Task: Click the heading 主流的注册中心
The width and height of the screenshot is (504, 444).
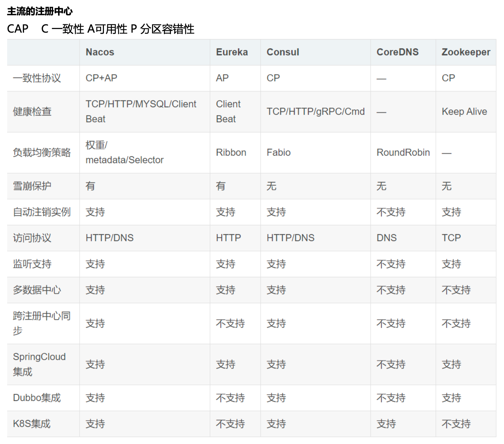Action: coord(40,11)
